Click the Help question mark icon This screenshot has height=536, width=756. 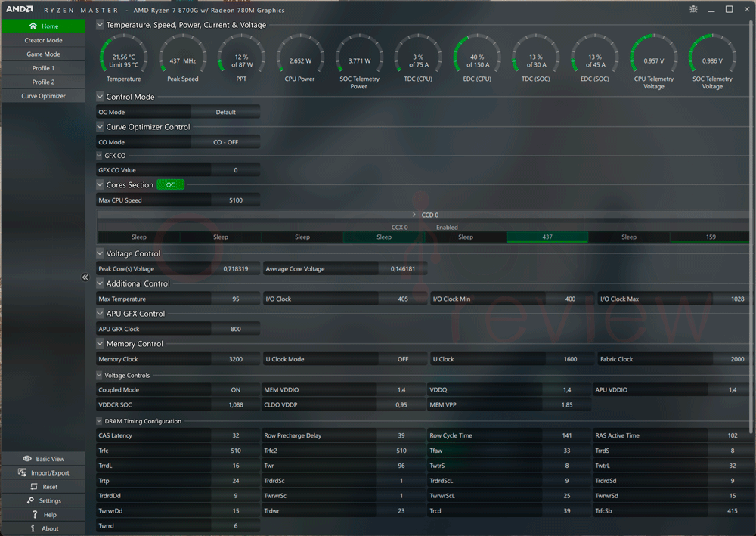(x=35, y=514)
